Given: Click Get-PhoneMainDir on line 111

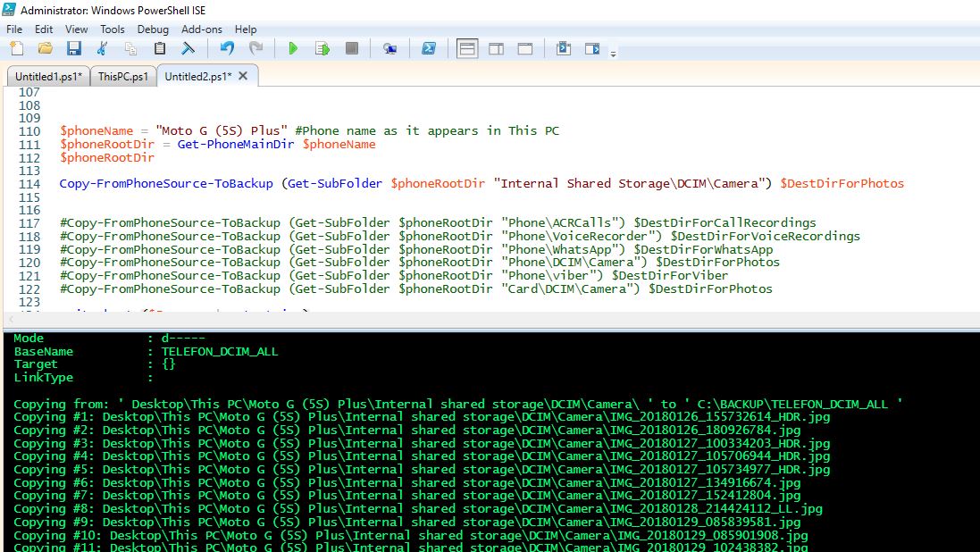Looking at the screenshot, I should click(x=236, y=145).
